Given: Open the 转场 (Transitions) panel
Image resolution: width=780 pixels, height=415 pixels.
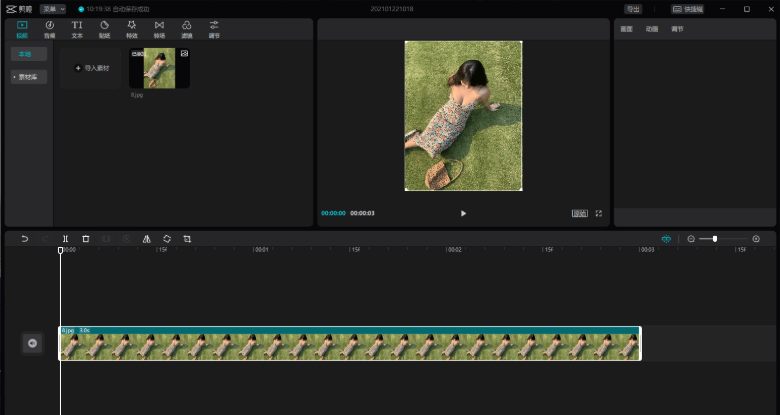Looking at the screenshot, I should [159, 28].
